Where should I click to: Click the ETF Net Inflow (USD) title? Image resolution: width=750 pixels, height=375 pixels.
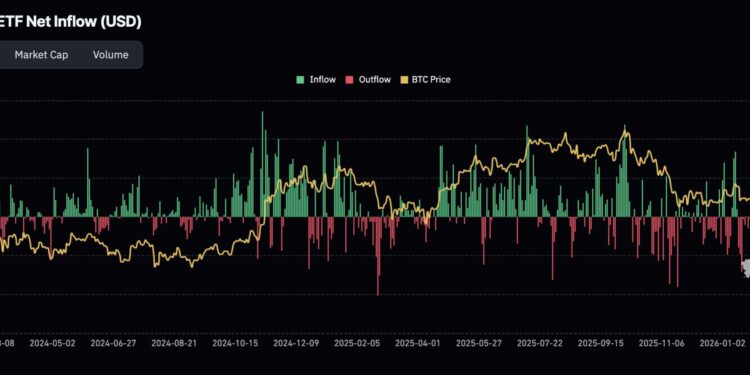tap(70, 22)
